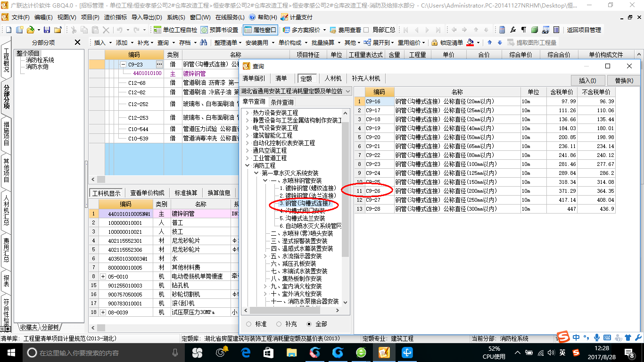
Task: Click the New file icon in toolbar
Action: [x=8, y=30]
